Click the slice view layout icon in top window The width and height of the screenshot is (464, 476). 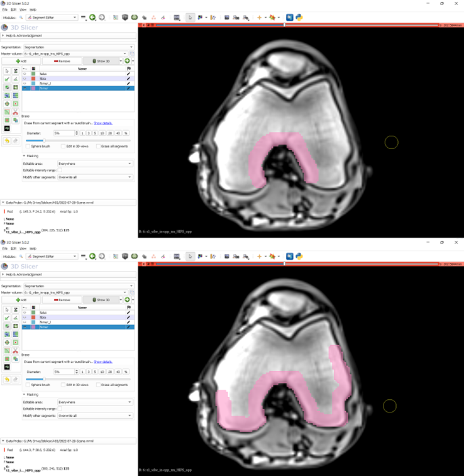click(177, 18)
